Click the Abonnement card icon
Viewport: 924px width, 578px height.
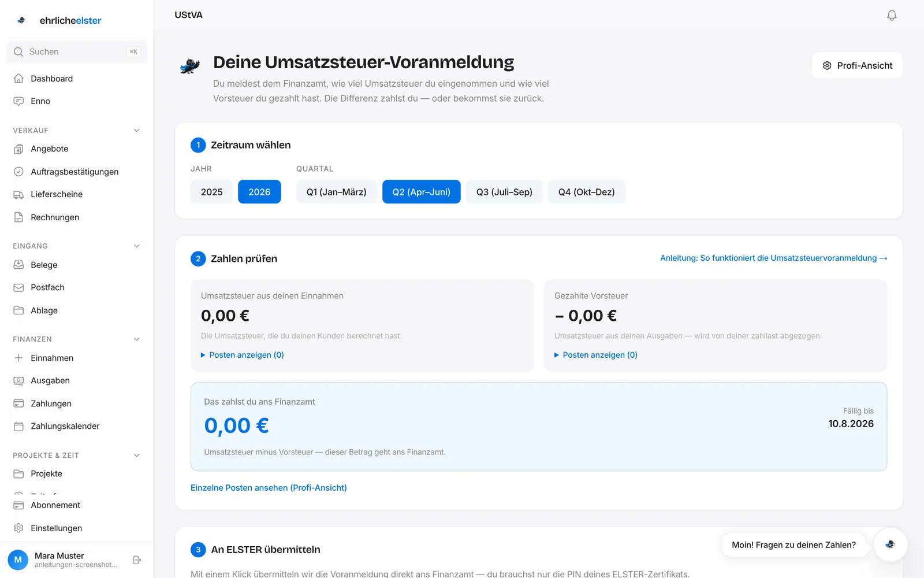click(x=18, y=505)
